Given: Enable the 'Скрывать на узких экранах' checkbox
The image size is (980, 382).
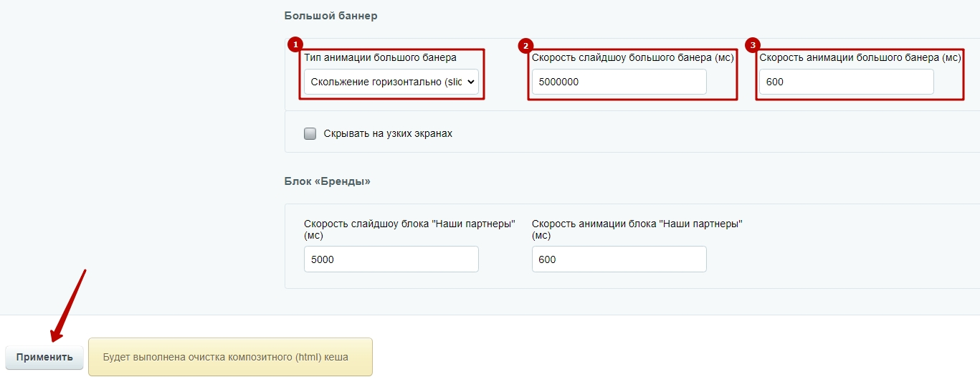Looking at the screenshot, I should [310, 133].
